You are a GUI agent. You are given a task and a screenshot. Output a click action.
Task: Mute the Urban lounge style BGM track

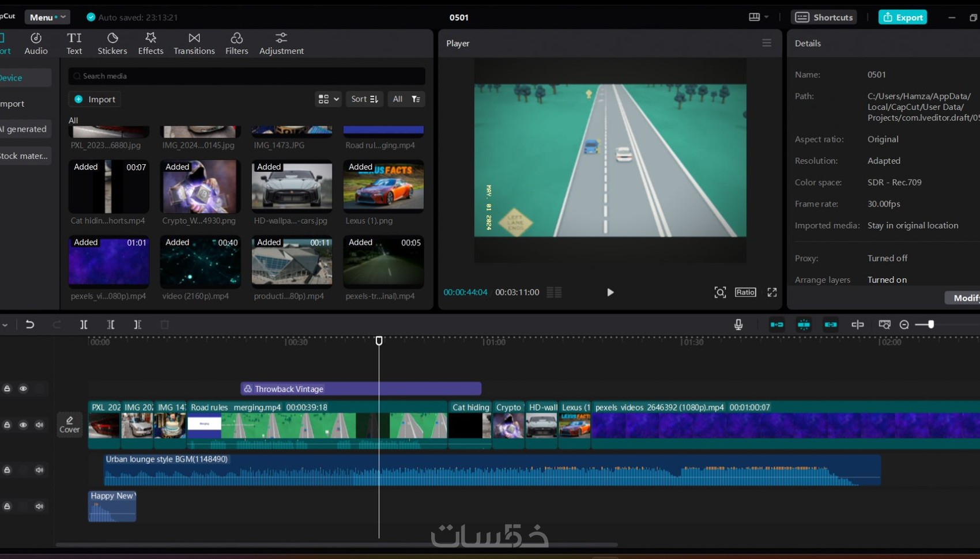click(39, 470)
